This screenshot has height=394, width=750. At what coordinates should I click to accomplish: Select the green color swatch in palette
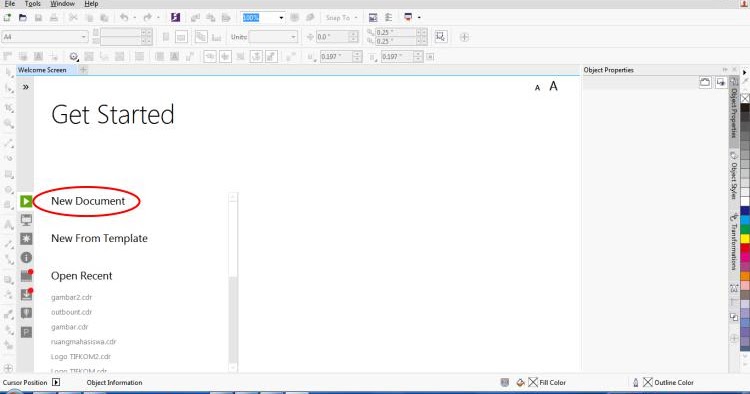tap(745, 229)
